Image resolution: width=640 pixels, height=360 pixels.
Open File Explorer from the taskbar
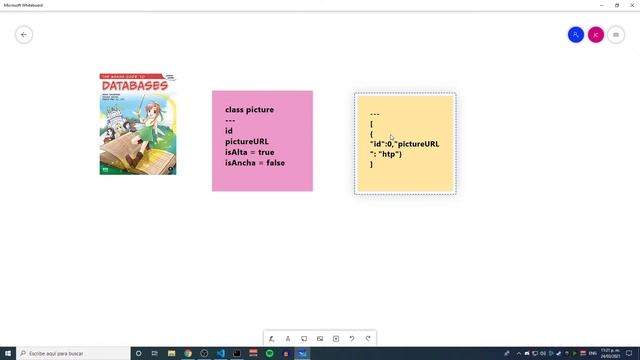(x=171, y=353)
